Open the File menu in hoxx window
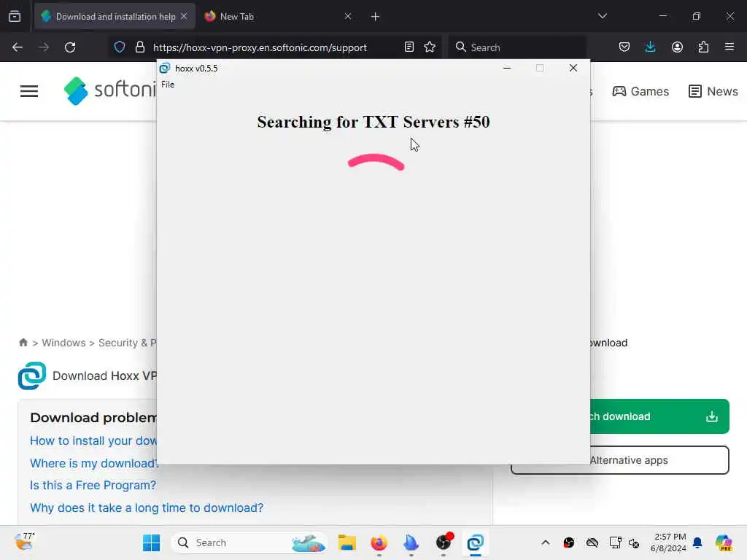 pyautogui.click(x=168, y=85)
